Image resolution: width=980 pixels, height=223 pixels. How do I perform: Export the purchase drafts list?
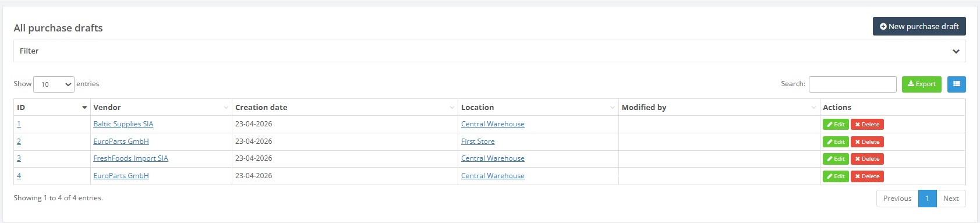click(x=921, y=84)
